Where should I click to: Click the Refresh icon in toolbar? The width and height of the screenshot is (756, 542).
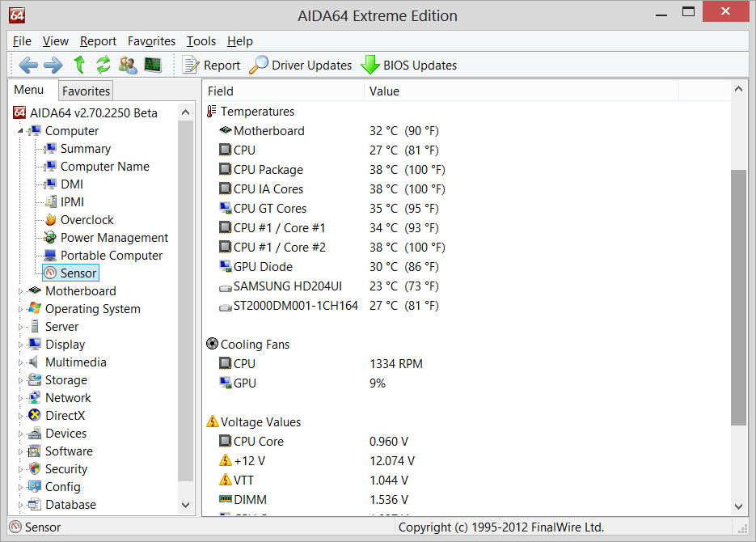click(103, 66)
